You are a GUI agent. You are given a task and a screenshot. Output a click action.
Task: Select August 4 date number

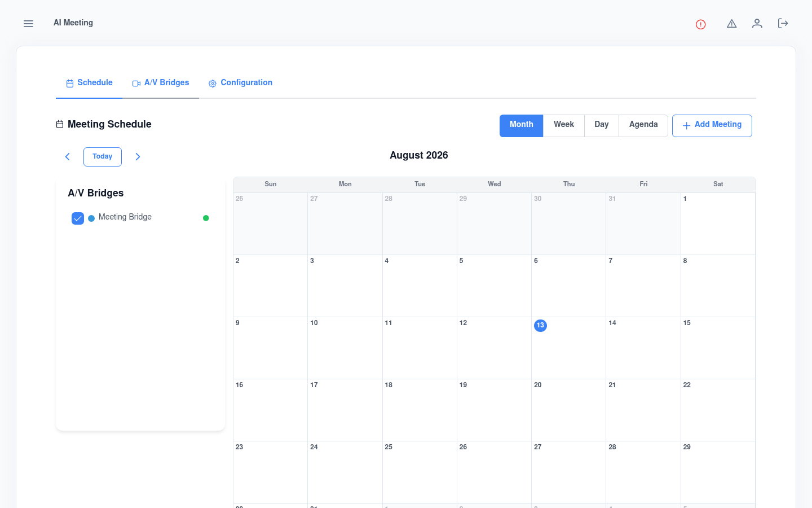[387, 261]
